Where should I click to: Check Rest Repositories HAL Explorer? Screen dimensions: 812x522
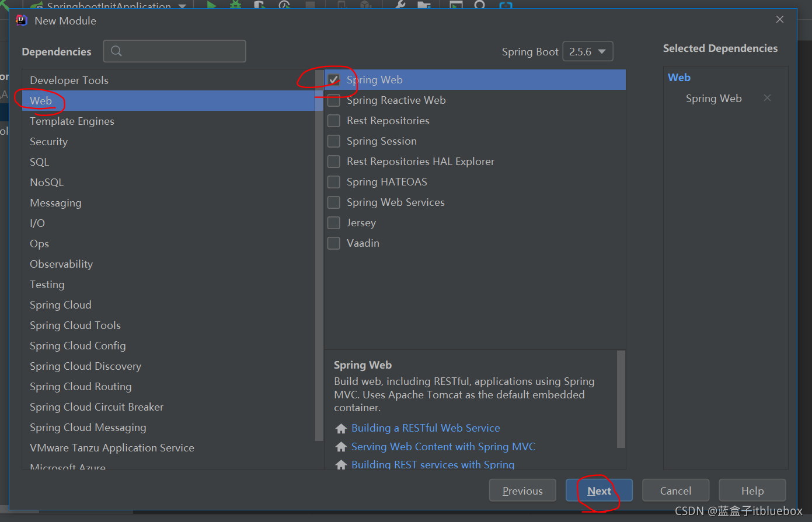point(334,162)
